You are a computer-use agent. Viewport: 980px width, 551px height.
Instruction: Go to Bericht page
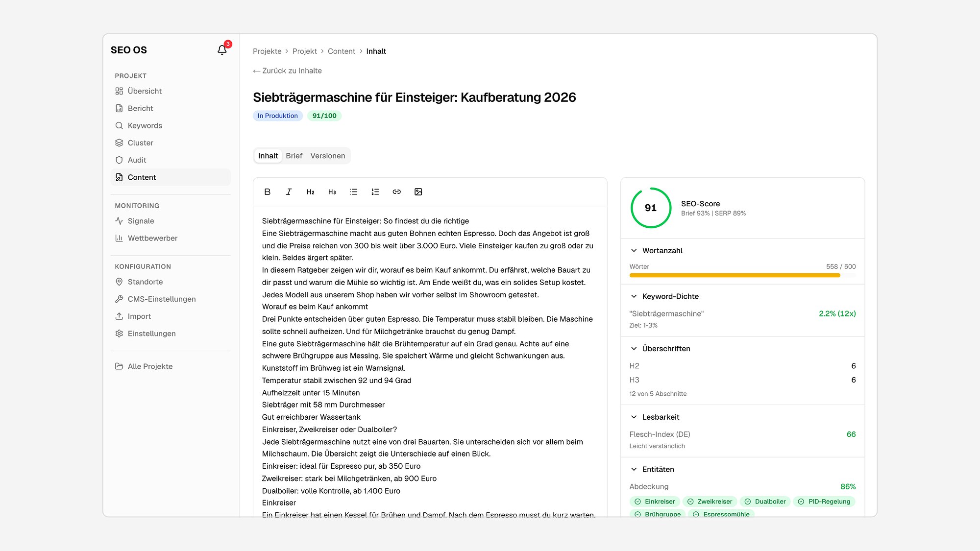tap(171, 108)
